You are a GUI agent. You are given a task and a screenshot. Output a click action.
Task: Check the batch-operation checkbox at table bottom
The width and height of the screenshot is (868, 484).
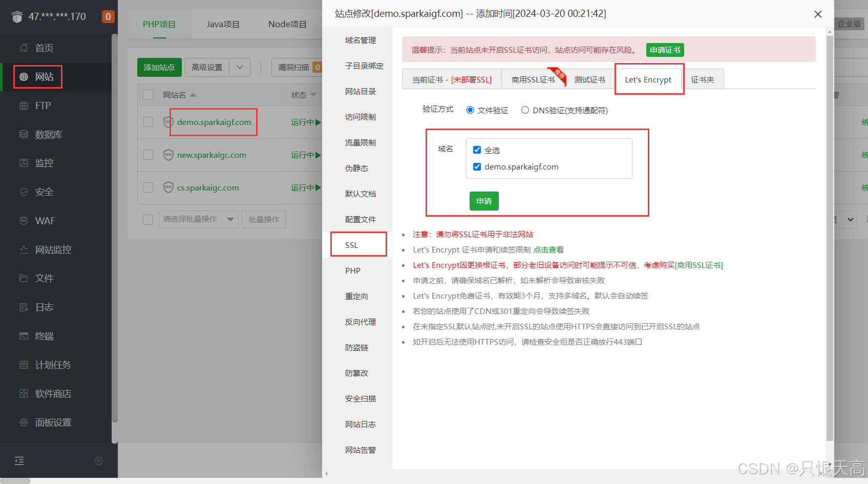click(148, 219)
